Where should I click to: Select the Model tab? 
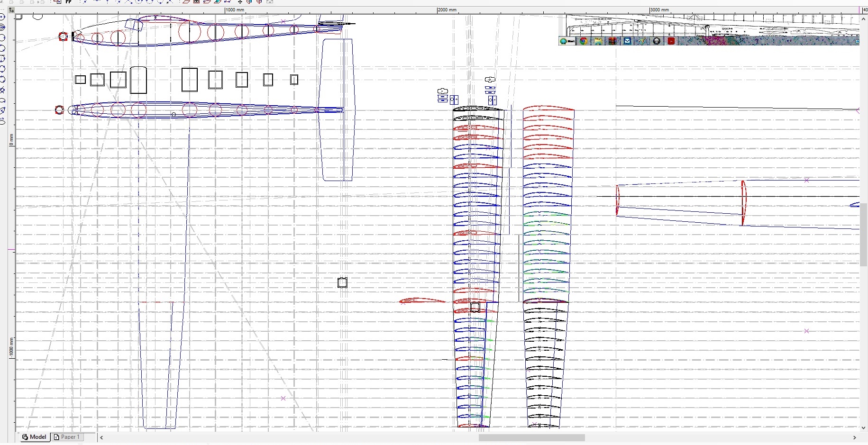(x=34, y=437)
